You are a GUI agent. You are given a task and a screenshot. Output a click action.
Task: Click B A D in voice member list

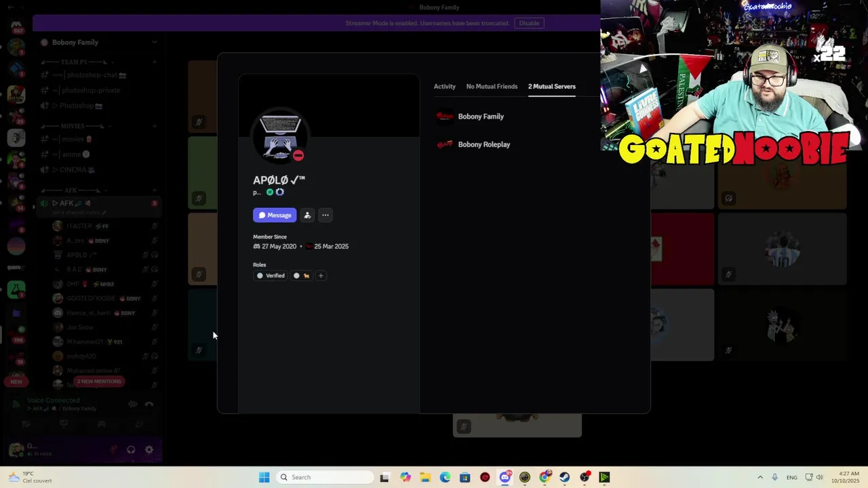point(105,270)
